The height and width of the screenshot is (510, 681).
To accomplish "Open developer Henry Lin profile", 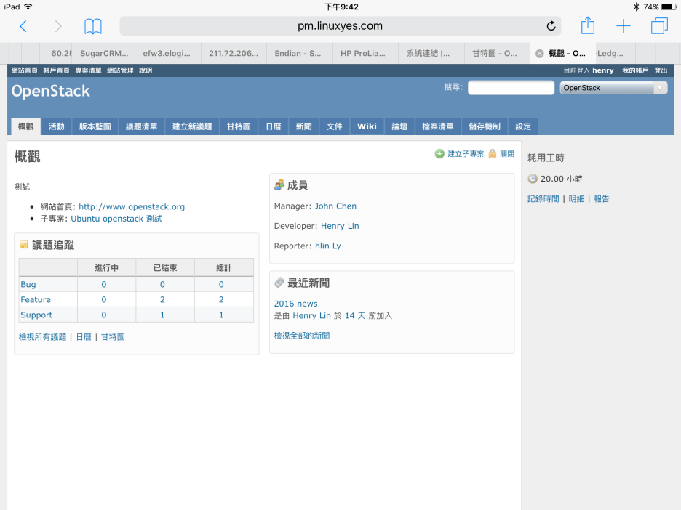I will pyautogui.click(x=340, y=226).
